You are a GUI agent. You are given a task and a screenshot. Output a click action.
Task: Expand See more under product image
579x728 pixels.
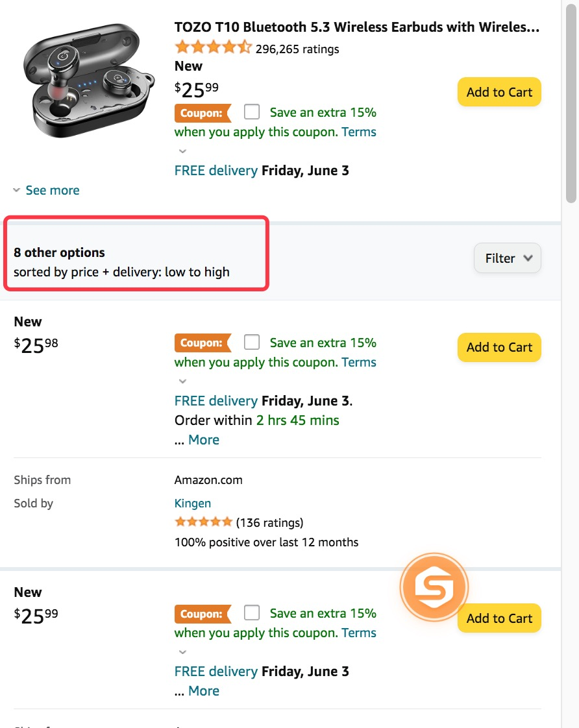click(46, 190)
